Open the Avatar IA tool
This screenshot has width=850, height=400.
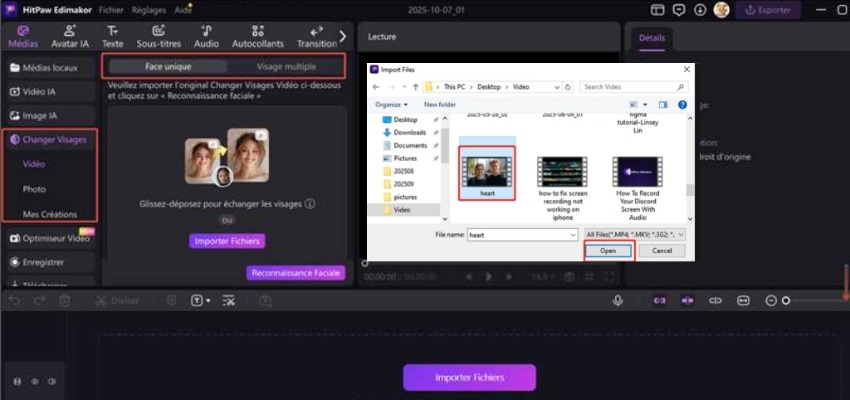pyautogui.click(x=70, y=37)
